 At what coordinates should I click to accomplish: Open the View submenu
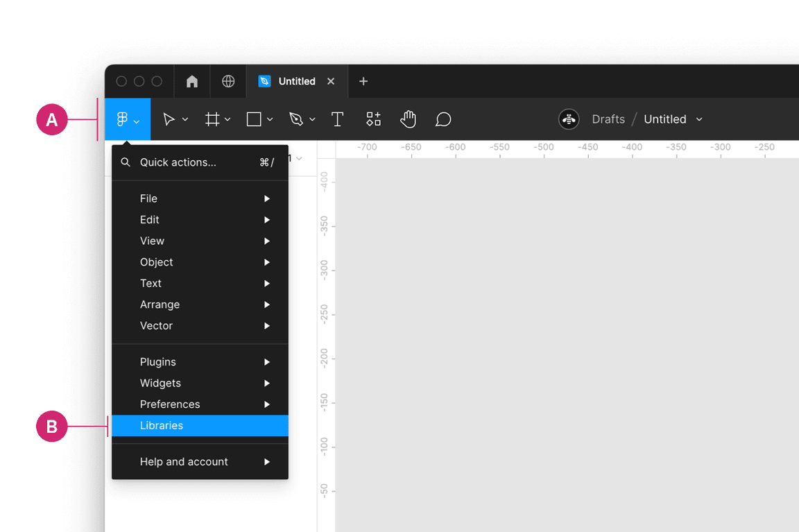click(200, 241)
